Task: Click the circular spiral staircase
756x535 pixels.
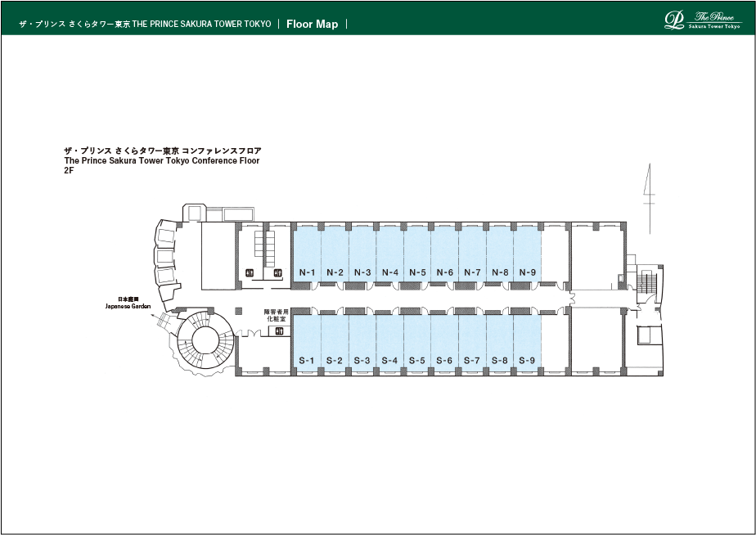Action: [x=202, y=344]
